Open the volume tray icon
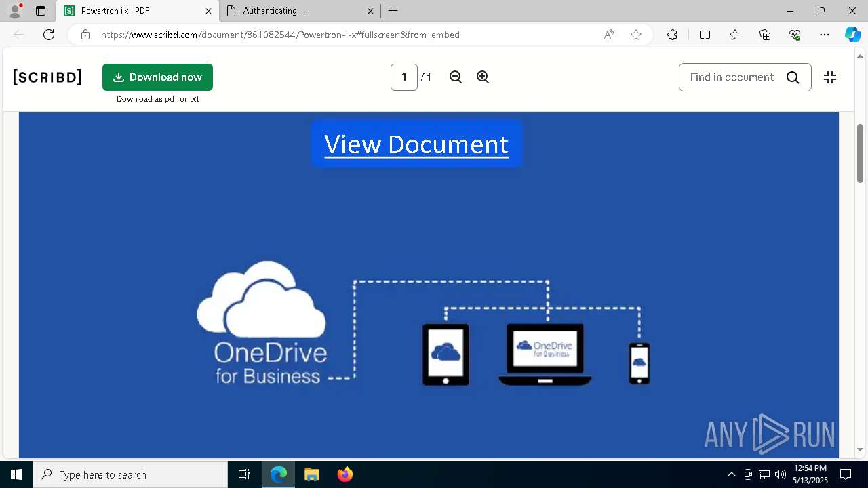868x488 pixels. [781, 474]
